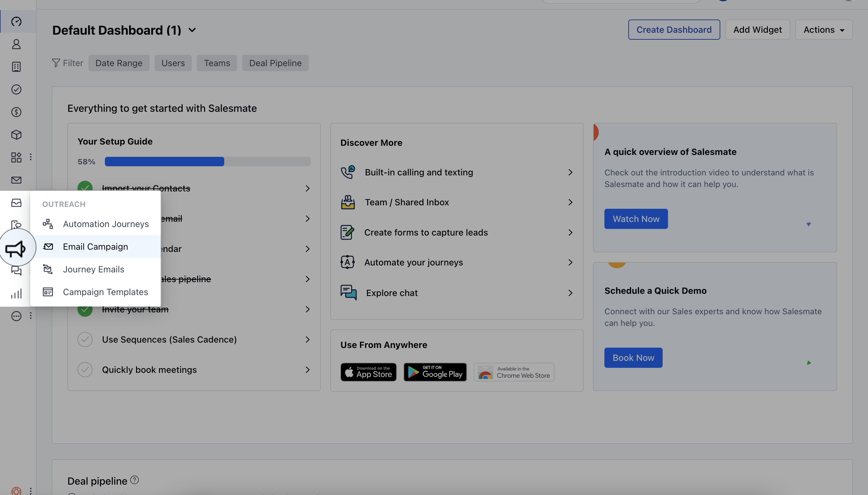
Task: Expand the Automate your journeys chevron
Action: tap(570, 263)
